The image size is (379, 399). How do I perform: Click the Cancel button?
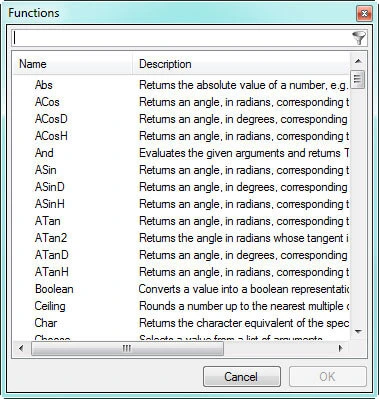tap(242, 377)
